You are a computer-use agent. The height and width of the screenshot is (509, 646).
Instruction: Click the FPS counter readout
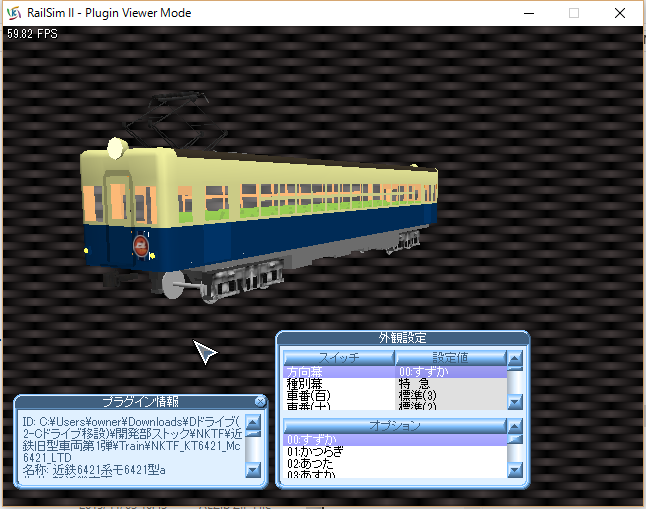click(32, 34)
